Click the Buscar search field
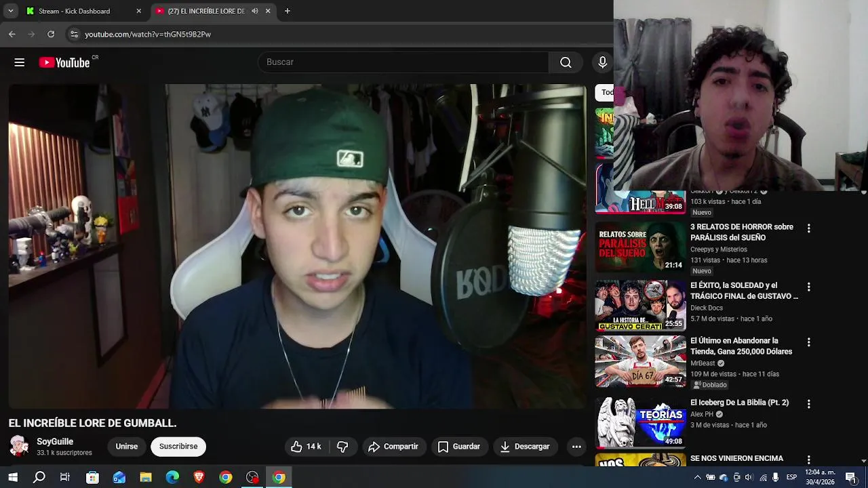This screenshot has height=488, width=868. (x=403, y=62)
